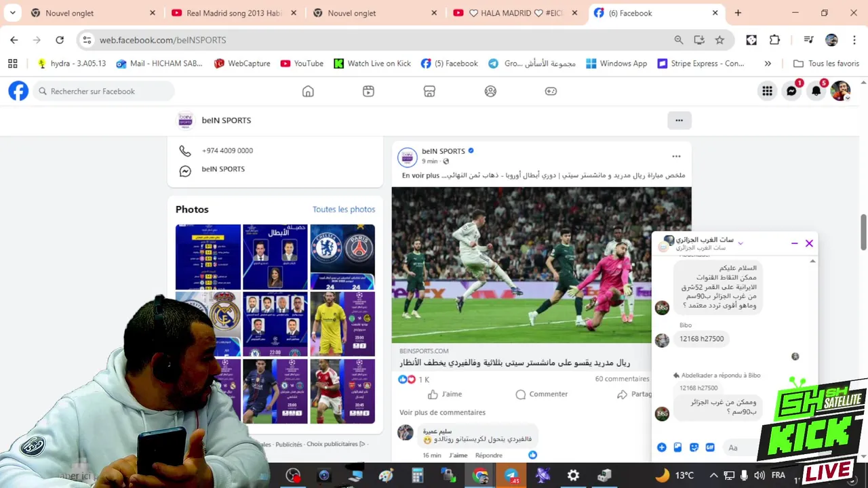This screenshot has height=488, width=868.
Task: Open Watch Live on Kick bookmark
Action: tap(372, 63)
